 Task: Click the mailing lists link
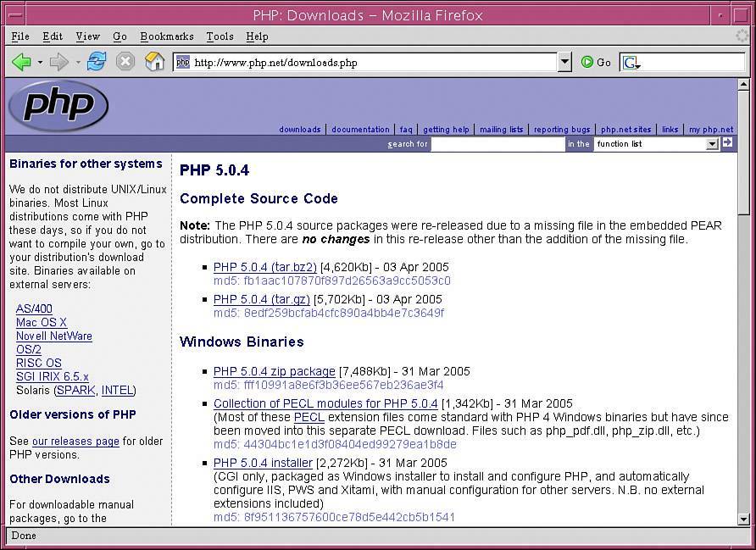(502, 129)
